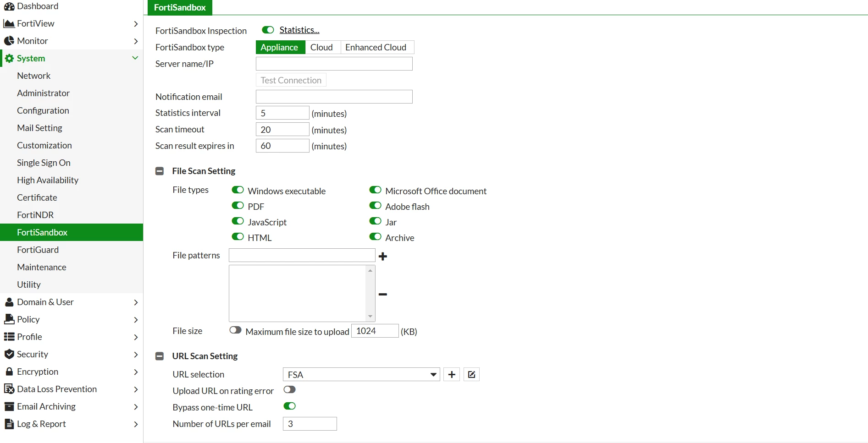The height and width of the screenshot is (443, 868).
Task: Open the URL selection FSA dropdown
Action: tap(361, 374)
